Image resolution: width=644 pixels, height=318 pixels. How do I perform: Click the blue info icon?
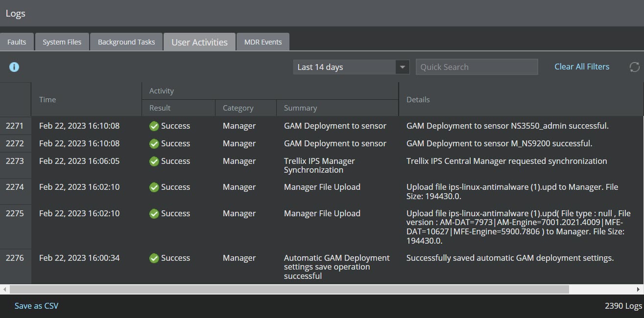tap(14, 67)
